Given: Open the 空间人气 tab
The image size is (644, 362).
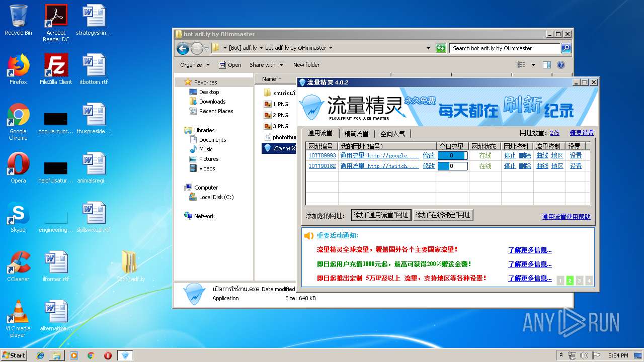Looking at the screenshot, I should (x=392, y=134).
